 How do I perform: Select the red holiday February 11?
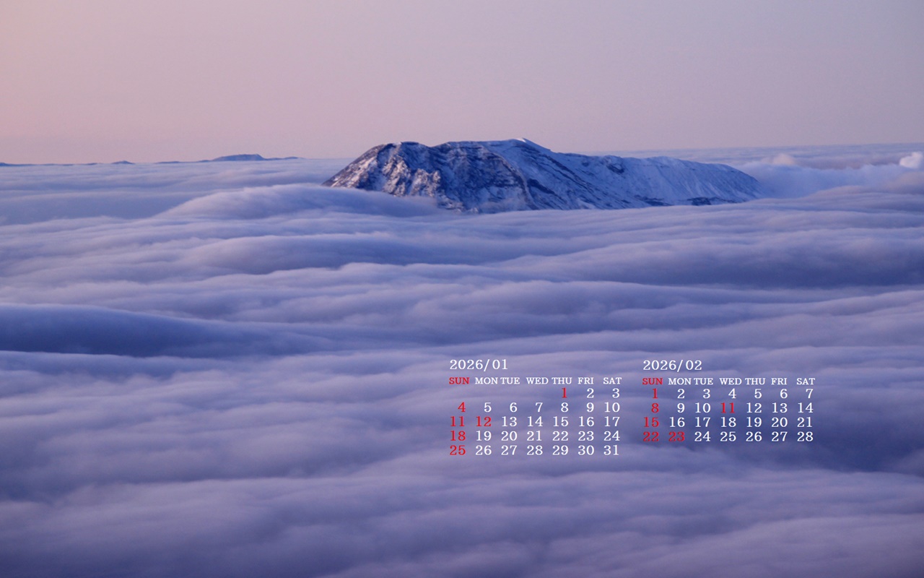point(728,407)
